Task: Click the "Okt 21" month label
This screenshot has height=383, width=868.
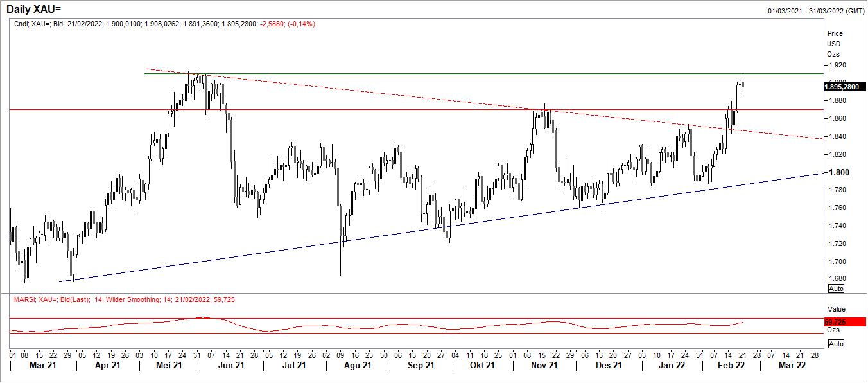Action: click(x=482, y=366)
